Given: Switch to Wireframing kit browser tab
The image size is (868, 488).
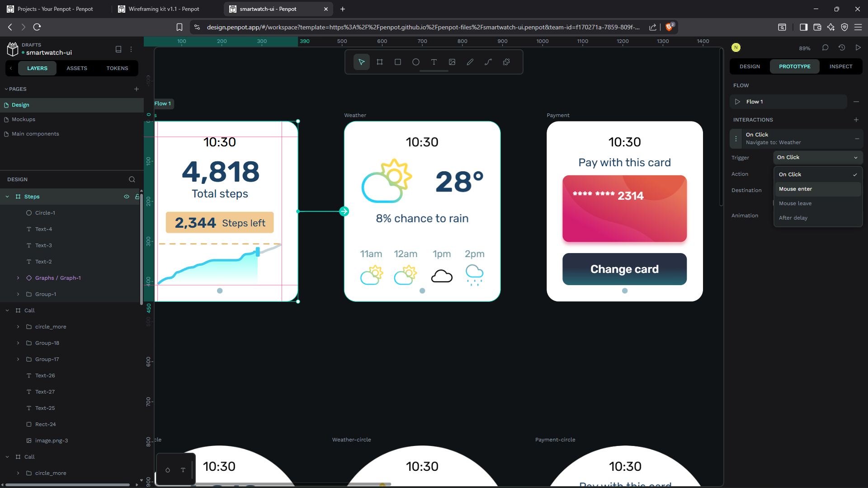Looking at the screenshot, I should tap(165, 9).
